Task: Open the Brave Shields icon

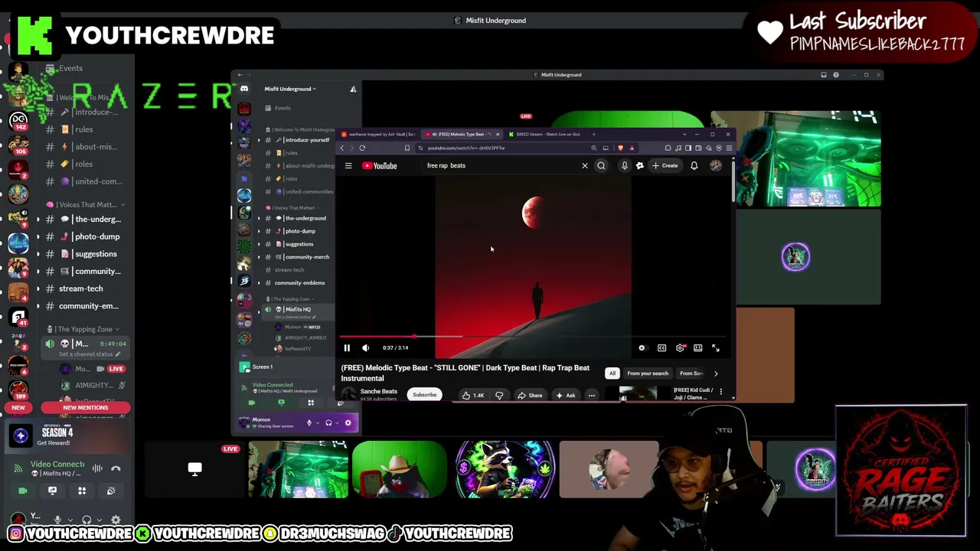Action: pyautogui.click(x=621, y=148)
